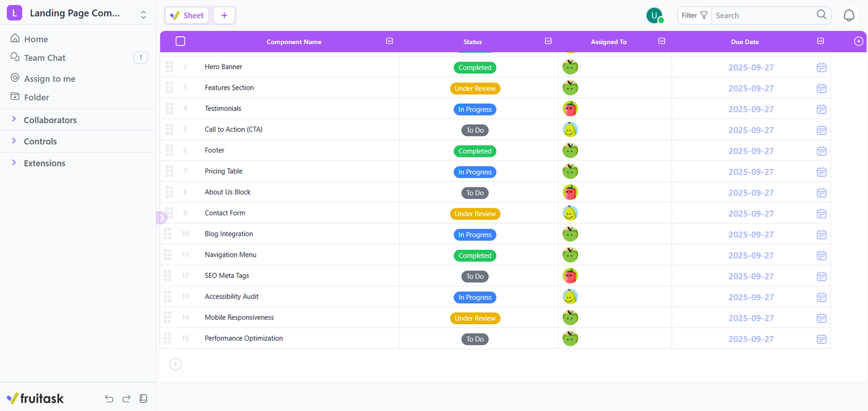Open the Component Name column dropdown

pyautogui.click(x=389, y=41)
